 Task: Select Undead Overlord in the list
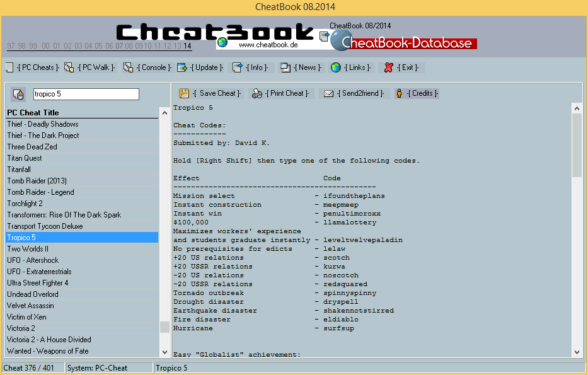(83, 294)
